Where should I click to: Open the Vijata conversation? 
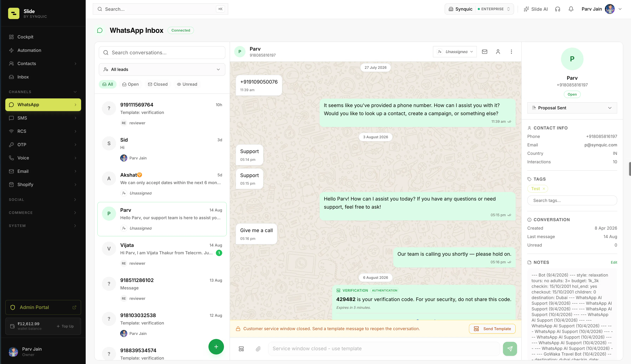[x=162, y=254]
